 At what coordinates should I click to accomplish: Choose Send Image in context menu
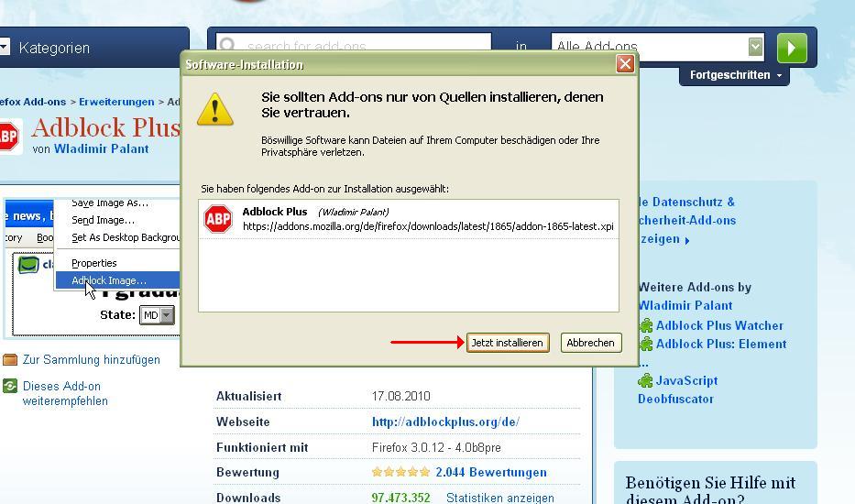pyautogui.click(x=103, y=220)
